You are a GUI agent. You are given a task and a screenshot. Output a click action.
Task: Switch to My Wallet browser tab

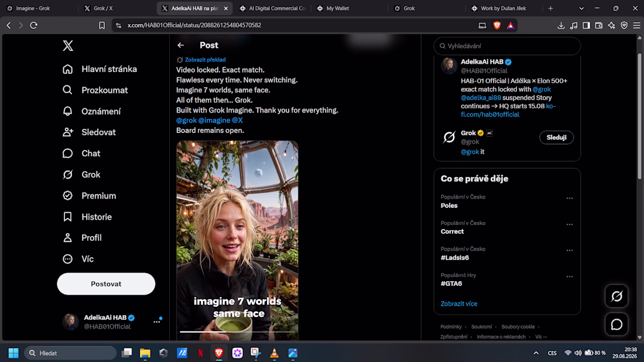tap(350, 8)
